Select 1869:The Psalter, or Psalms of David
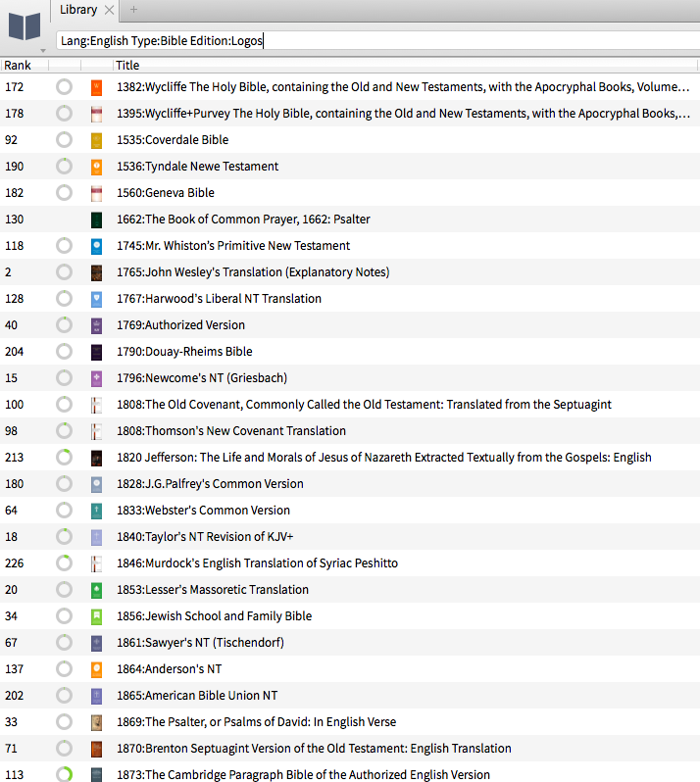The image size is (700, 782). coord(257,721)
